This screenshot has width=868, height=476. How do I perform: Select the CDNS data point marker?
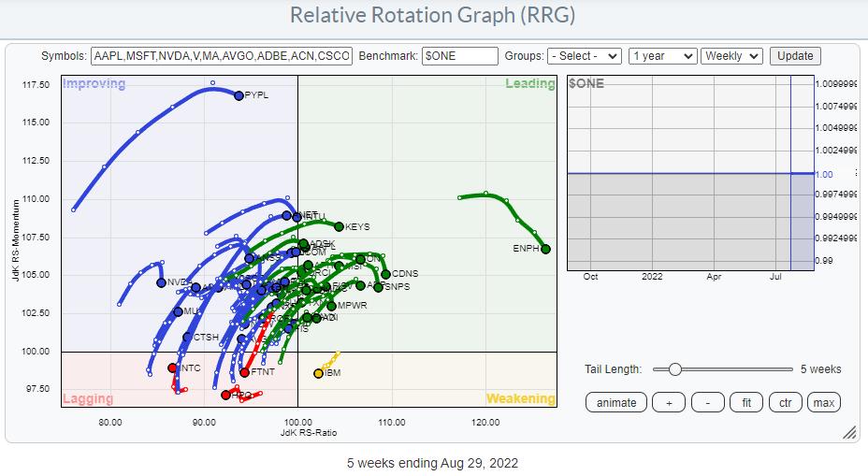[x=385, y=274]
